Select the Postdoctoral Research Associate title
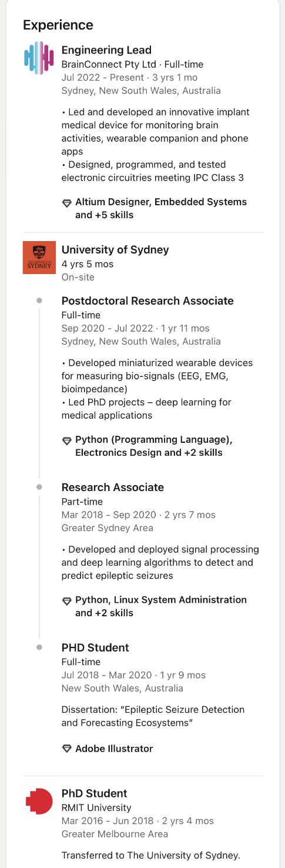Image resolution: width=285 pixels, height=868 pixels. 147,301
